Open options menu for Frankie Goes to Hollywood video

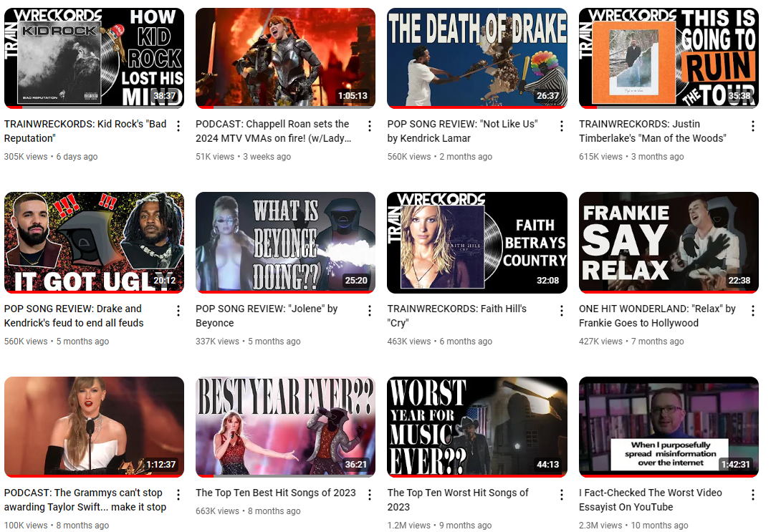click(x=753, y=311)
